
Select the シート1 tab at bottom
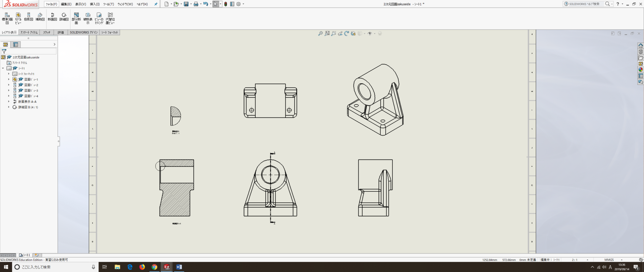[x=25, y=255]
